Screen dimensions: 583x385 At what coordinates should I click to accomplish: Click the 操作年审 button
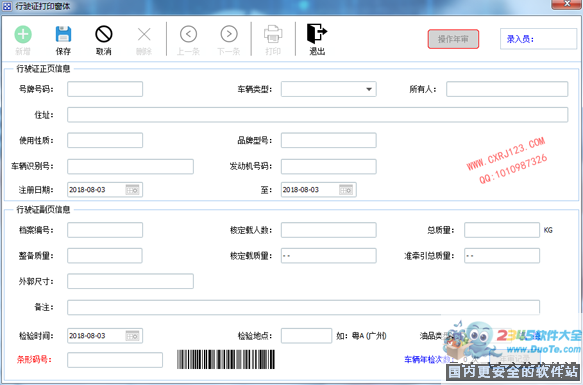click(453, 39)
